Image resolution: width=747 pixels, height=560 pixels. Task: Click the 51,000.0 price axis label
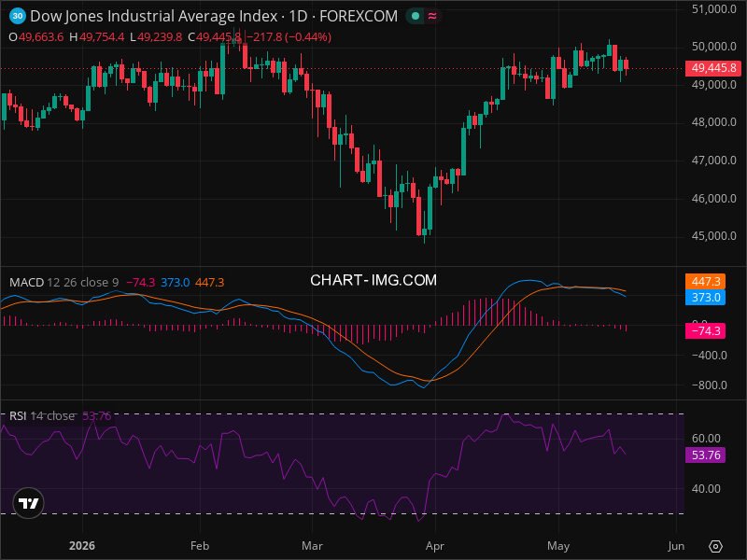pos(713,9)
